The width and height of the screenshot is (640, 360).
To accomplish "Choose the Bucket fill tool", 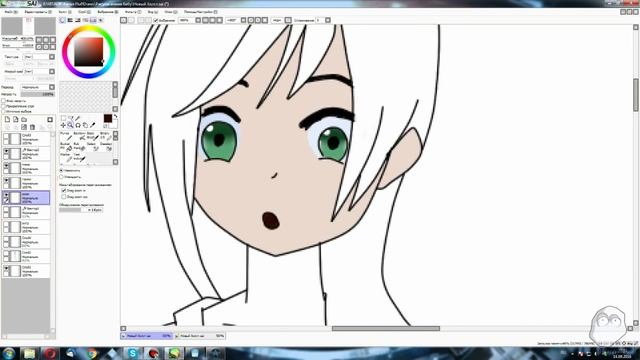I will [65, 147].
